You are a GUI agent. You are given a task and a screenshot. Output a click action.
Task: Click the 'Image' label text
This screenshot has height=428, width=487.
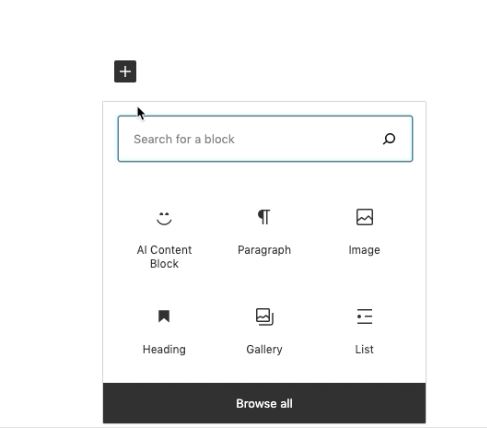tap(364, 250)
